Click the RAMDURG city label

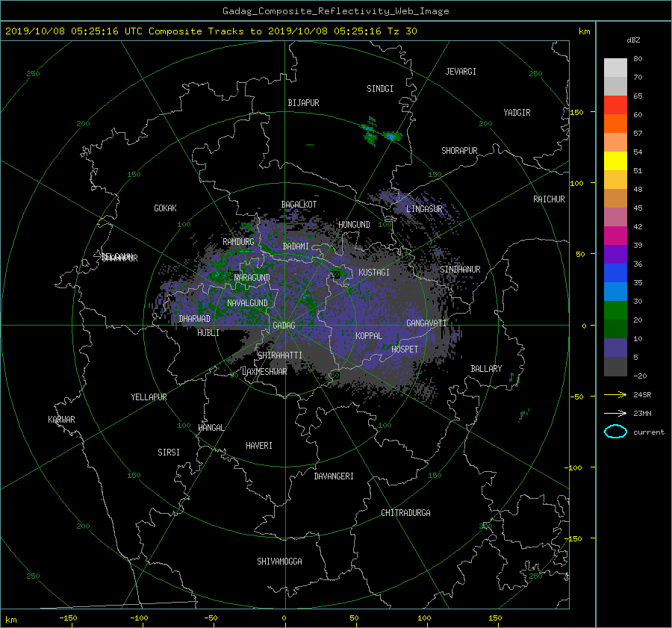pos(238,242)
